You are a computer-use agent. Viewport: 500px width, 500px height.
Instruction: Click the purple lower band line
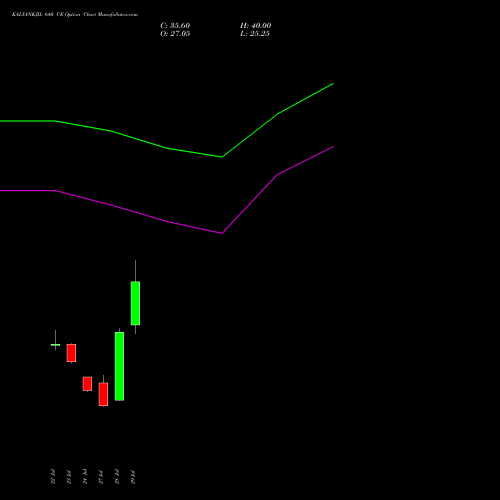point(167,221)
